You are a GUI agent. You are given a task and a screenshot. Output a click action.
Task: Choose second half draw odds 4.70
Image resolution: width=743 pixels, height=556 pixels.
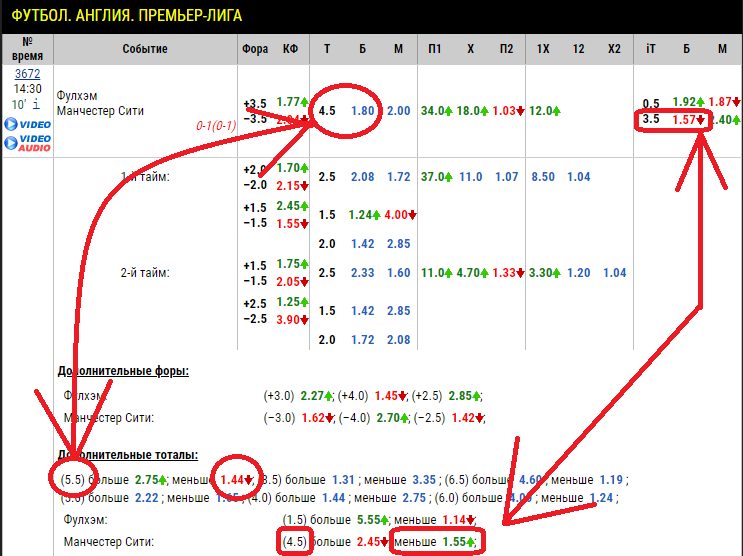click(471, 273)
